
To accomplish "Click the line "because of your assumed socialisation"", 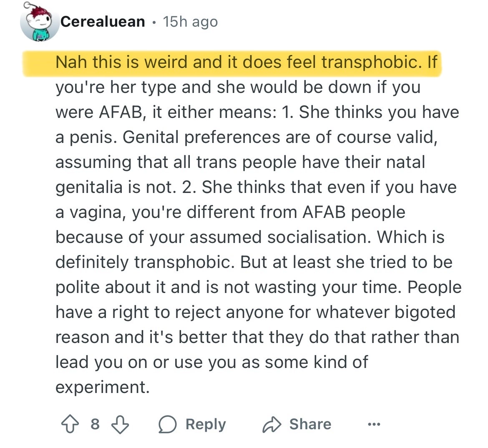I will tap(250, 237).
